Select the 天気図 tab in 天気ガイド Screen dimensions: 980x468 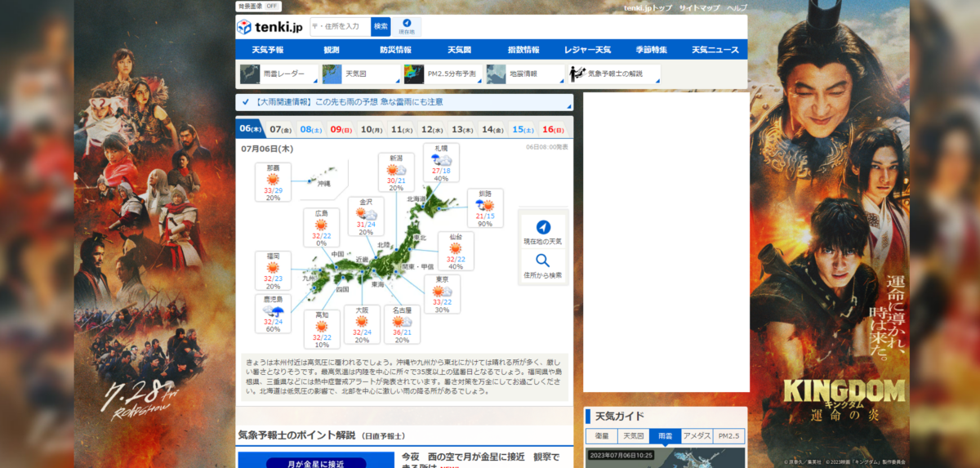pyautogui.click(x=633, y=436)
